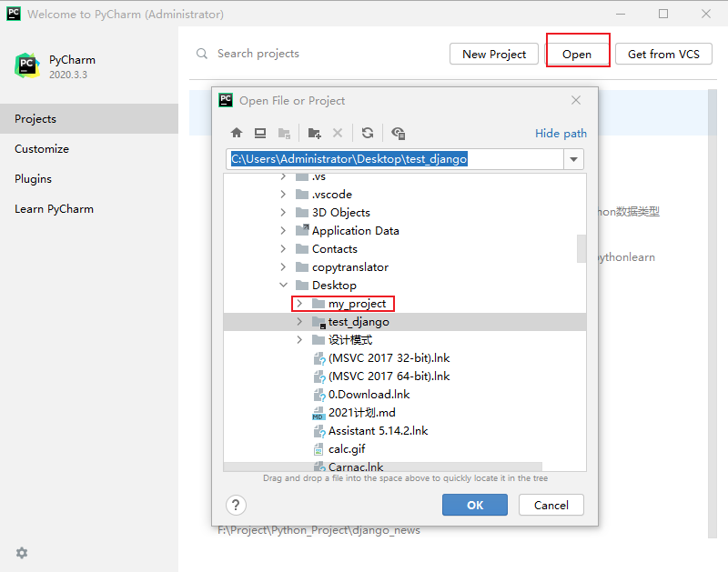
Task: Select the (MSVC 2017 64-bit).lnk shortcut
Action: (x=389, y=376)
